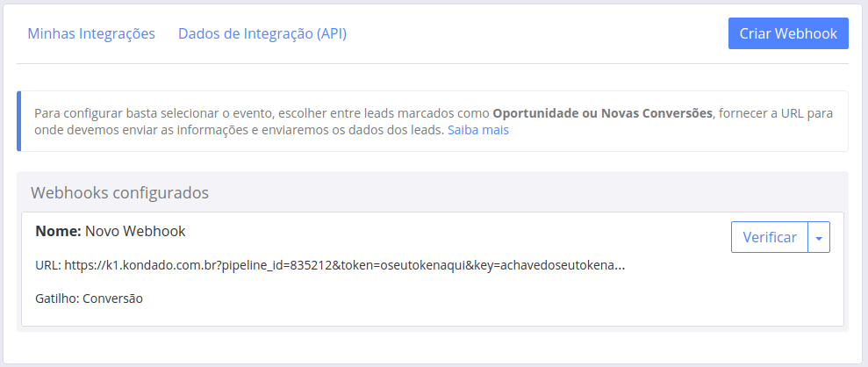Viewport: 868px width, 367px height.
Task: Expand the dropdown arrow beside Verificar
Action: [x=819, y=237]
